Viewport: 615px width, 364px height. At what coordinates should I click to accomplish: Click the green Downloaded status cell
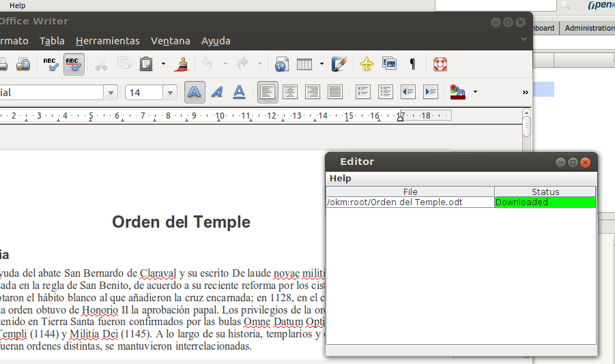tap(545, 202)
